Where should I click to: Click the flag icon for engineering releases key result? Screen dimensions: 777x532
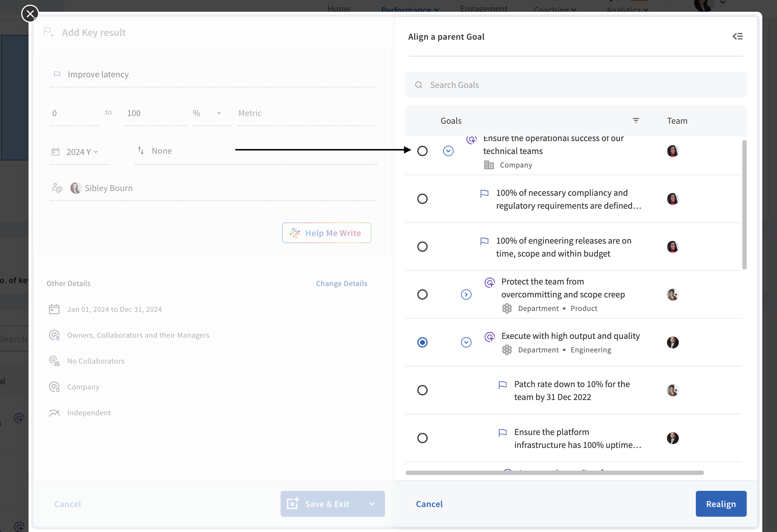point(484,241)
